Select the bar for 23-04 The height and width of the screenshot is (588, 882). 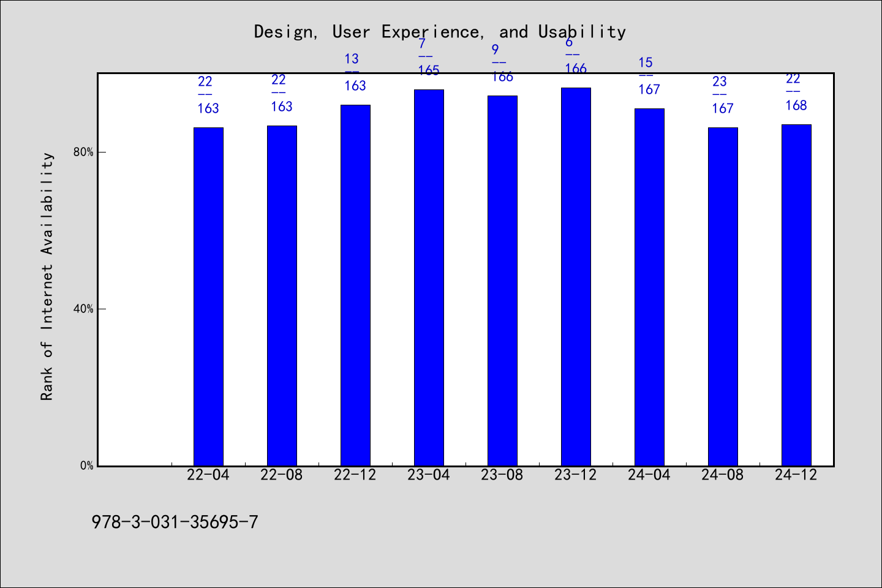429,277
